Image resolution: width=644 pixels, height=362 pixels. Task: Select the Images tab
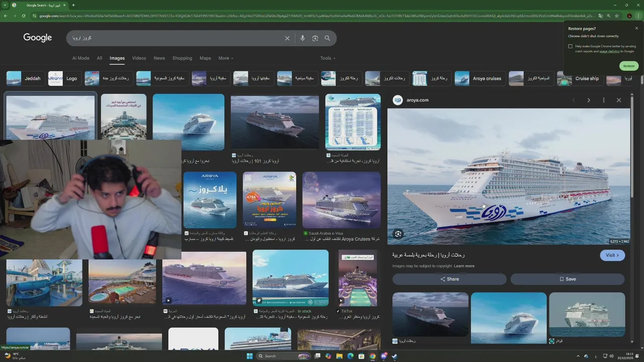(x=117, y=58)
